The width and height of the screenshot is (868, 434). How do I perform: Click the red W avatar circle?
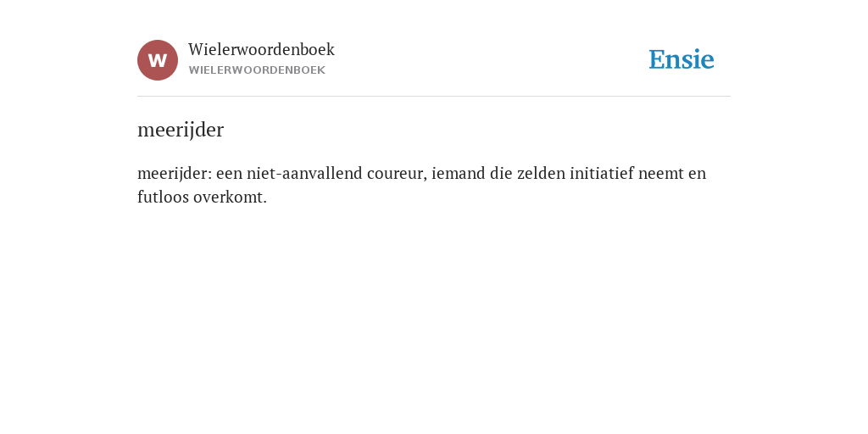(x=158, y=60)
